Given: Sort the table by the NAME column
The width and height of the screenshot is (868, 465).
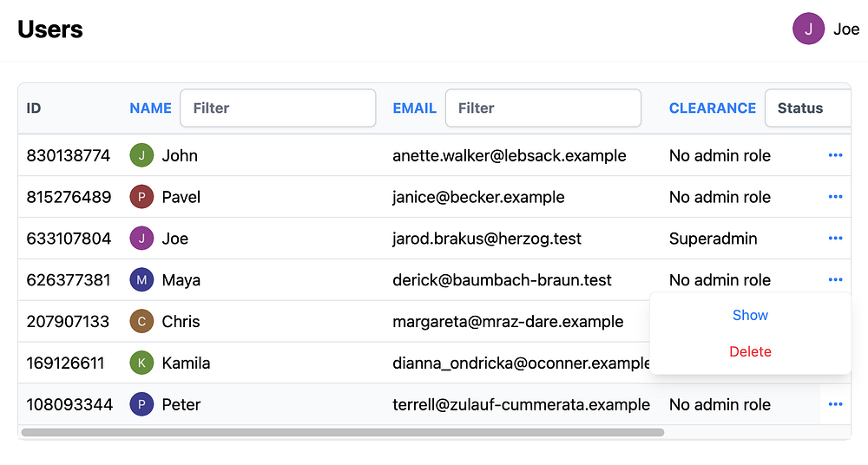Looking at the screenshot, I should tap(150, 108).
